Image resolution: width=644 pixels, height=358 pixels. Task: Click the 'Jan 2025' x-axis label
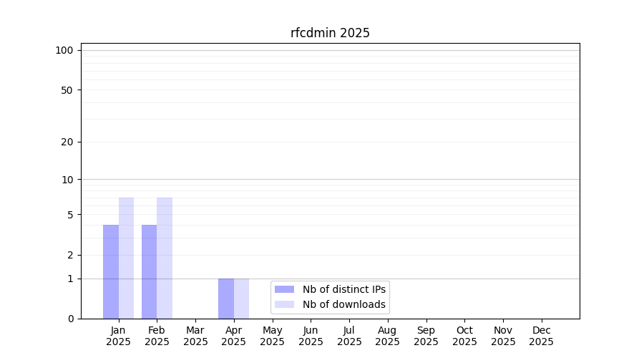pyautogui.click(x=119, y=336)
